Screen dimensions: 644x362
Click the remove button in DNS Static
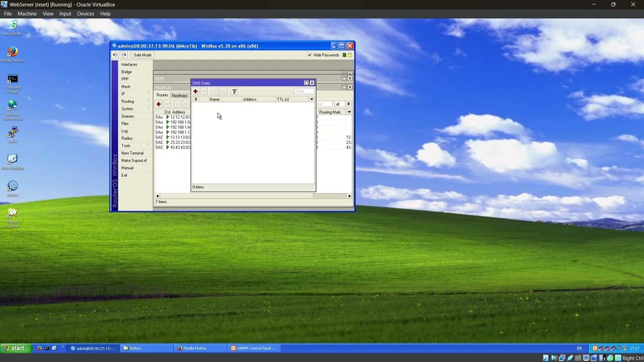coord(204,92)
